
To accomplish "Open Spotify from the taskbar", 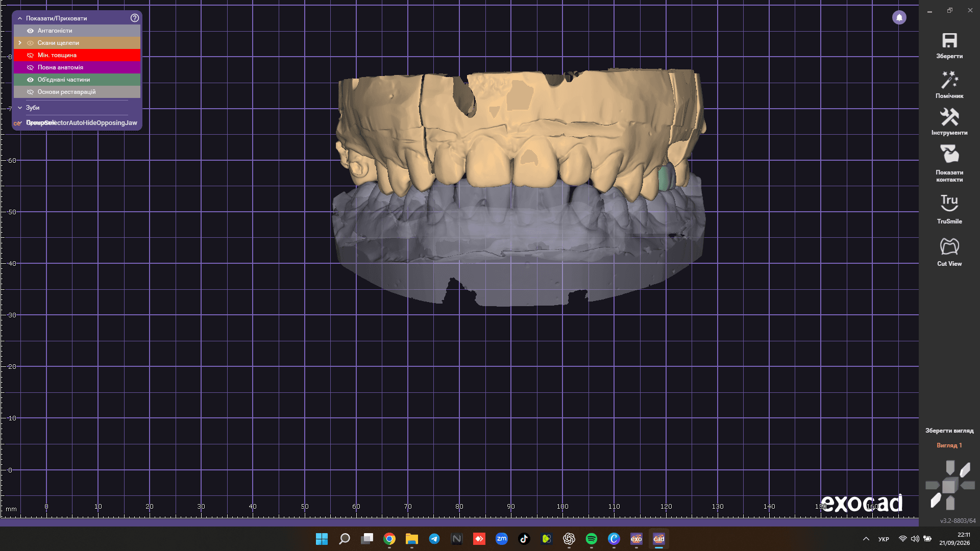I will click(x=592, y=539).
